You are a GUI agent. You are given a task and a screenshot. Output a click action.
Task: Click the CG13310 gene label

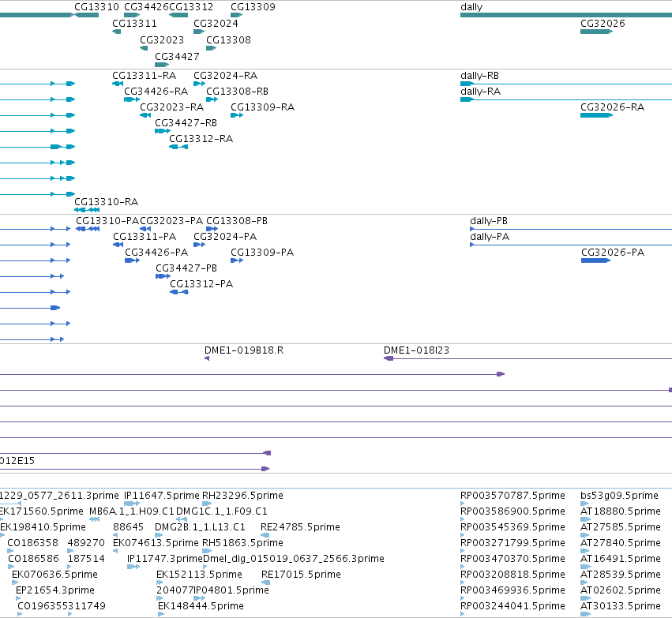96,7
